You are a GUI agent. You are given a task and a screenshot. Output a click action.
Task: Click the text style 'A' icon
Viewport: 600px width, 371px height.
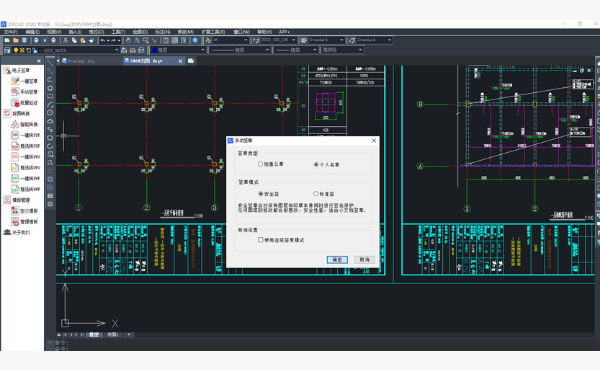208,40
